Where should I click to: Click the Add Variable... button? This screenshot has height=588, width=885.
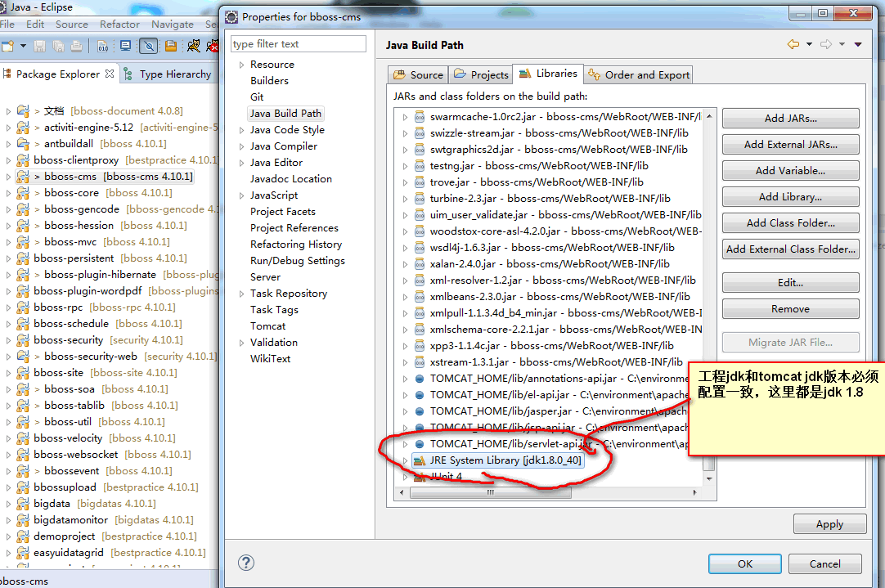pyautogui.click(x=790, y=170)
